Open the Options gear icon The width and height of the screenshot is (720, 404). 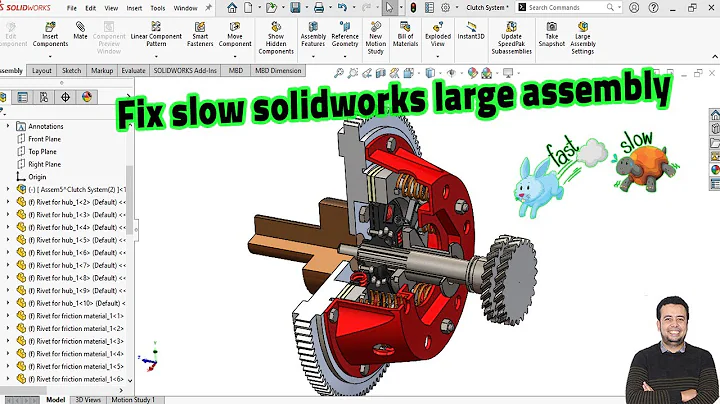coord(445,7)
